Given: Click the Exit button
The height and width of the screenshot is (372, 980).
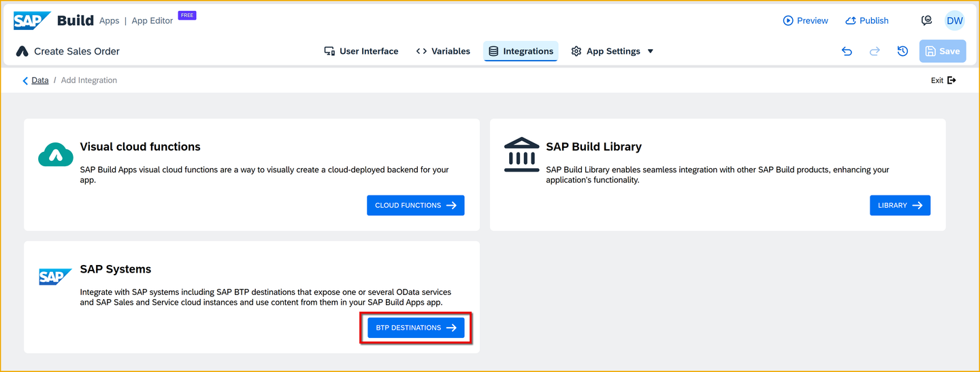Looking at the screenshot, I should click(x=943, y=80).
